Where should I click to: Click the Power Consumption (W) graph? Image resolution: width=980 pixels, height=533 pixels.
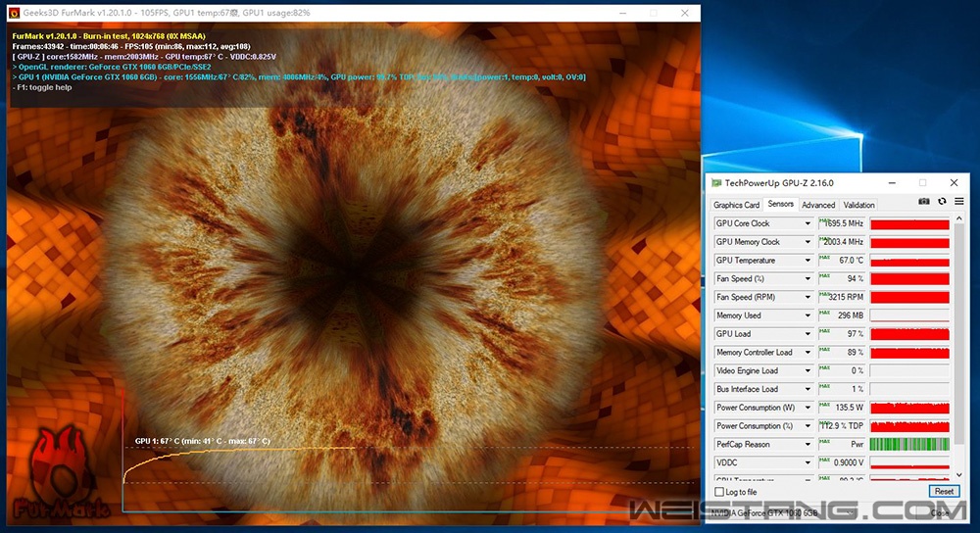tap(909, 408)
